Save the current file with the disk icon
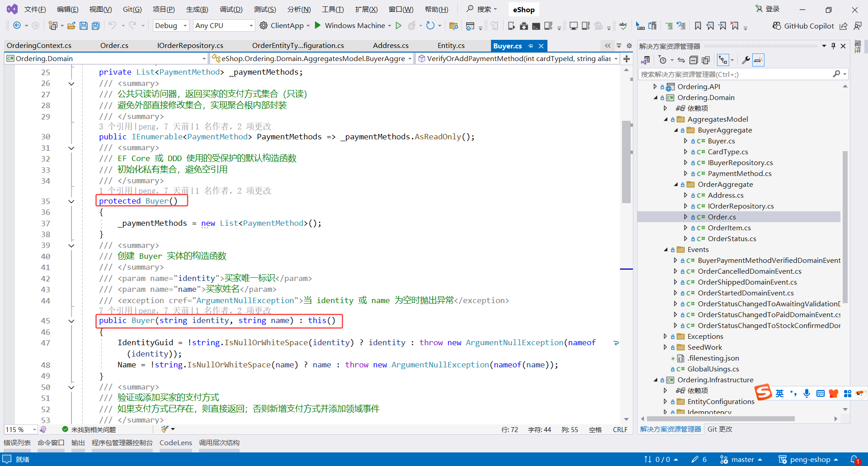Viewport: 868px width, 466px height. (84, 26)
